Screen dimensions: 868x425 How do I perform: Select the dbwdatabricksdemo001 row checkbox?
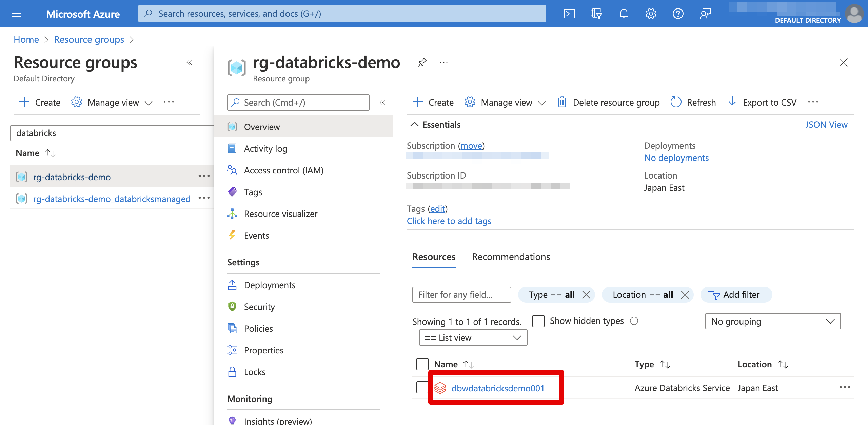pyautogui.click(x=422, y=387)
